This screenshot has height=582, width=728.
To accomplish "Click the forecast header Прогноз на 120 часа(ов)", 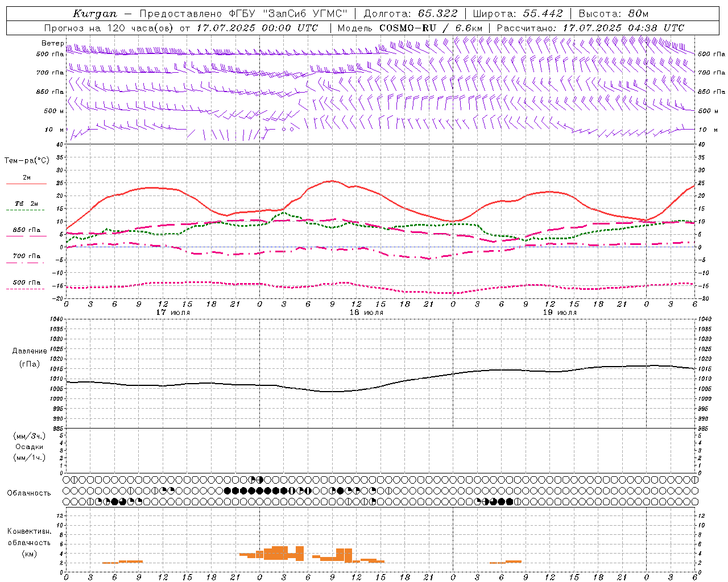I will 109,28.
